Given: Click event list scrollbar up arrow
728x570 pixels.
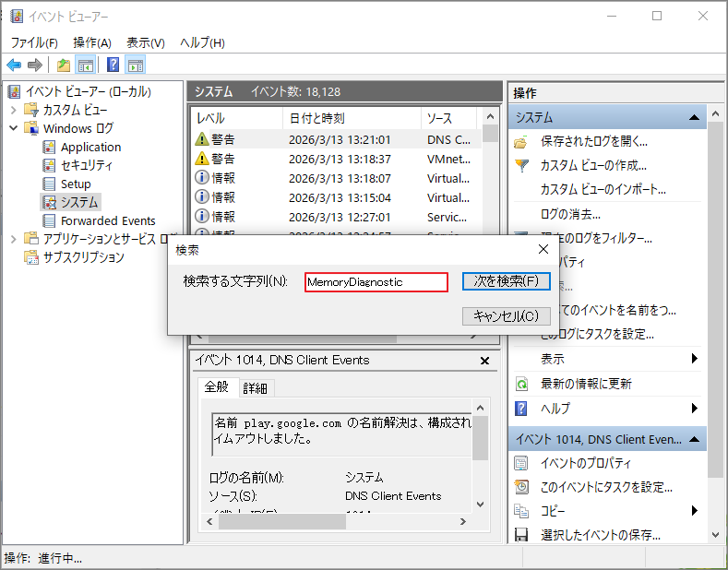Looking at the screenshot, I should coord(490,116).
